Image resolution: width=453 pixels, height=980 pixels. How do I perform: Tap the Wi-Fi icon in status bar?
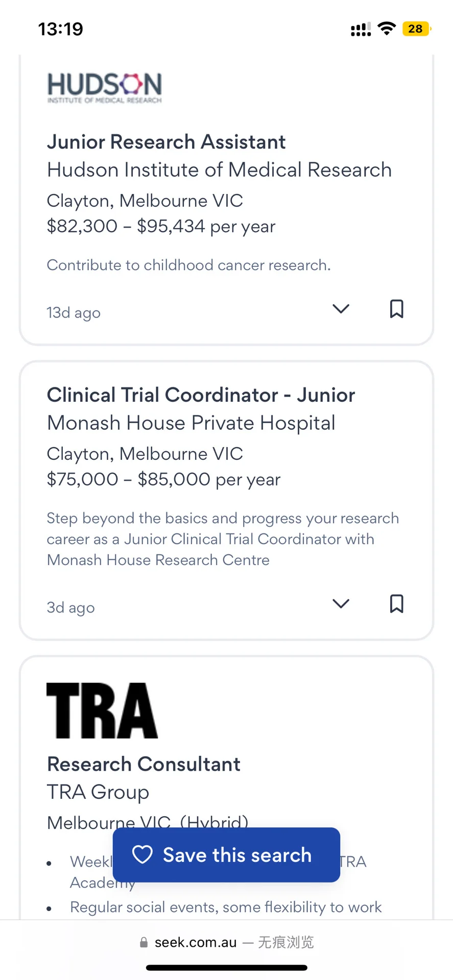tap(387, 29)
